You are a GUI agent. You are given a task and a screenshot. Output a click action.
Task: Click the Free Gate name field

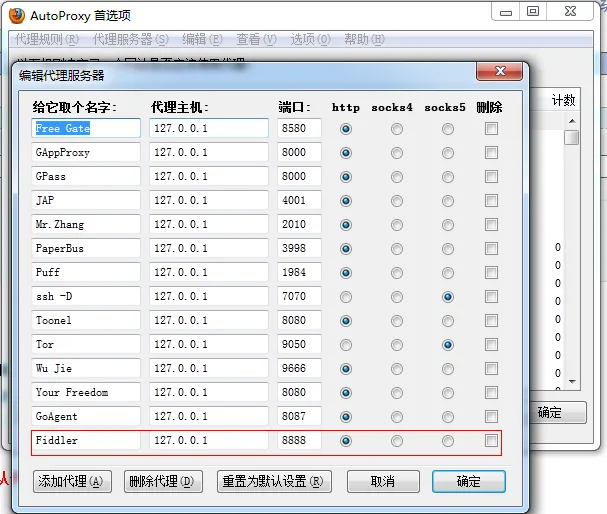[x=86, y=128]
